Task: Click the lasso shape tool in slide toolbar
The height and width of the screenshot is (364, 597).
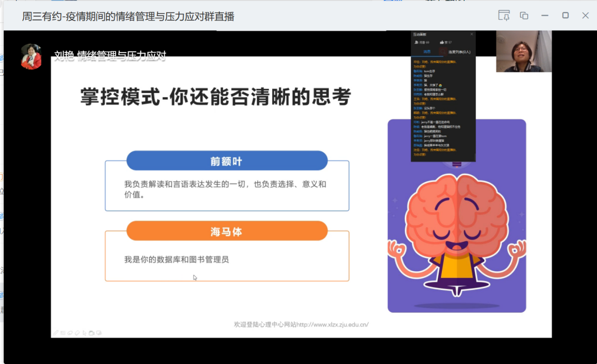Action: [70, 333]
